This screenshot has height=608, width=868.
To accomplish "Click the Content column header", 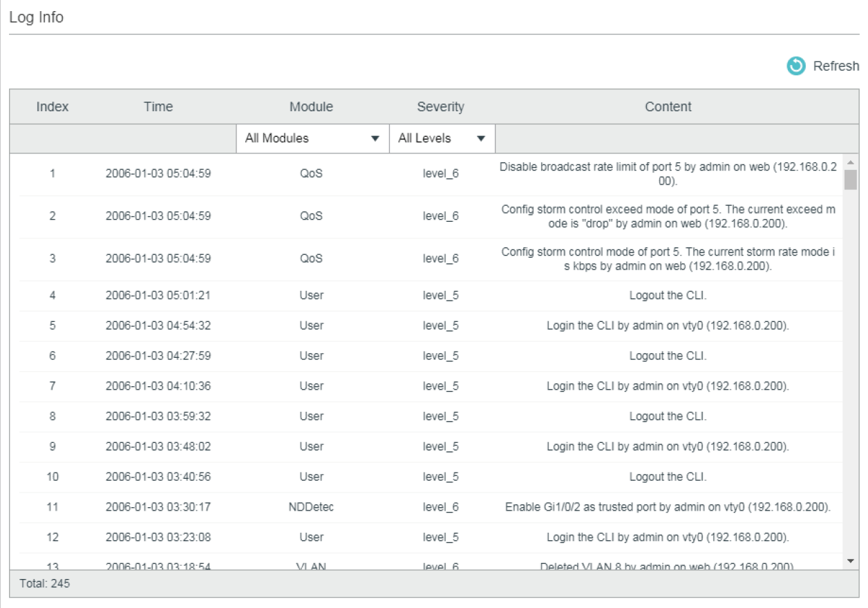I will 668,106.
